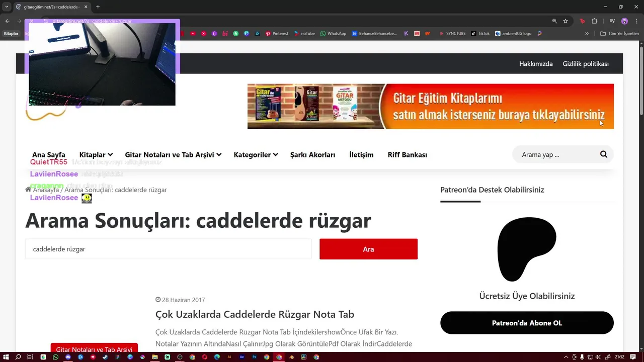The width and height of the screenshot is (644, 362).
Task: Open the WhatsApp bookmark
Action: click(333, 34)
